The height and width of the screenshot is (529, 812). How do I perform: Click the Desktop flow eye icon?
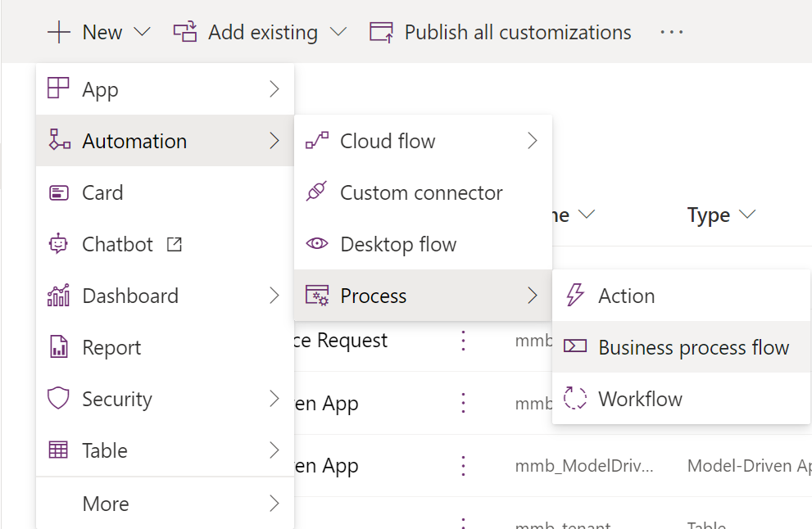317,243
